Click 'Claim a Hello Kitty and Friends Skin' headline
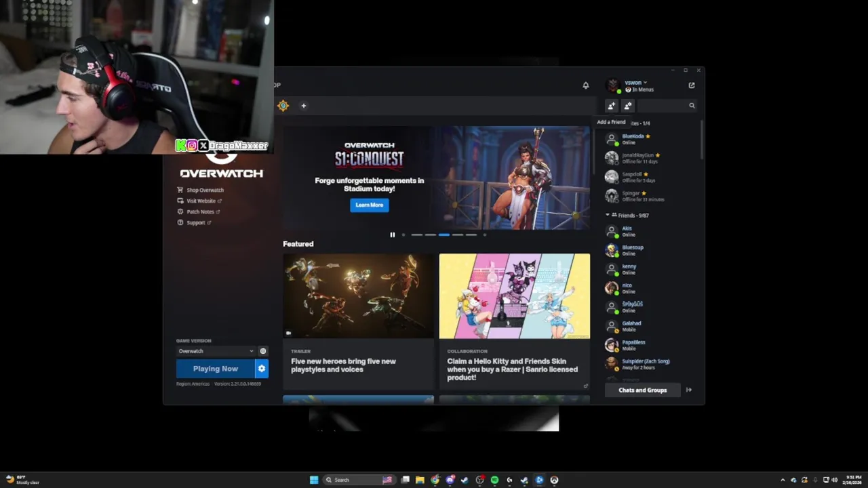Image resolution: width=868 pixels, height=488 pixels. coord(512,369)
